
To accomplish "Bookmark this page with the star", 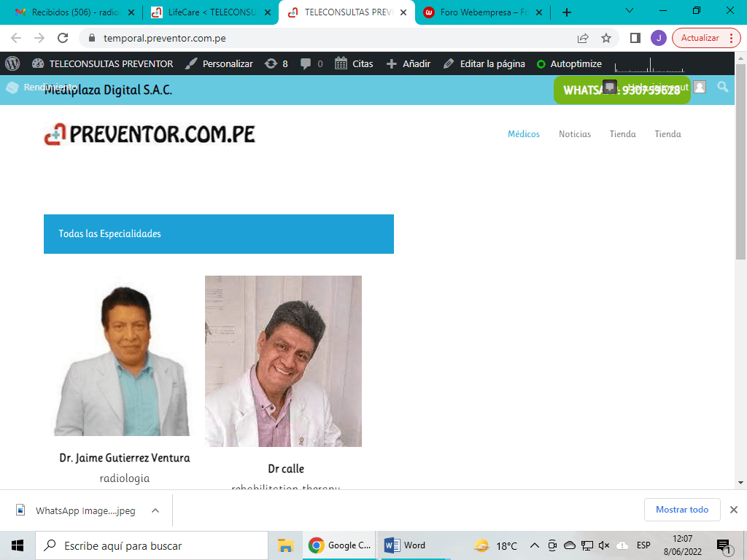I will coord(606,38).
